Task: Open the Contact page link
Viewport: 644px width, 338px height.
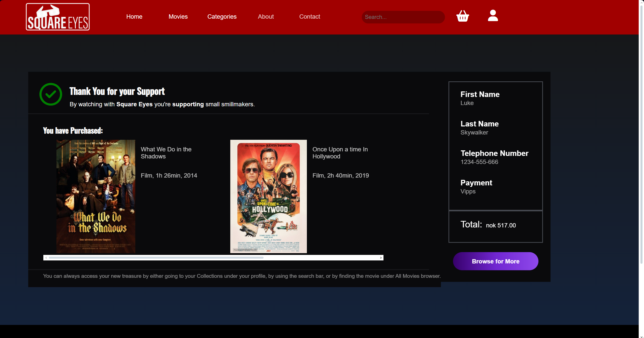Action: (x=309, y=17)
